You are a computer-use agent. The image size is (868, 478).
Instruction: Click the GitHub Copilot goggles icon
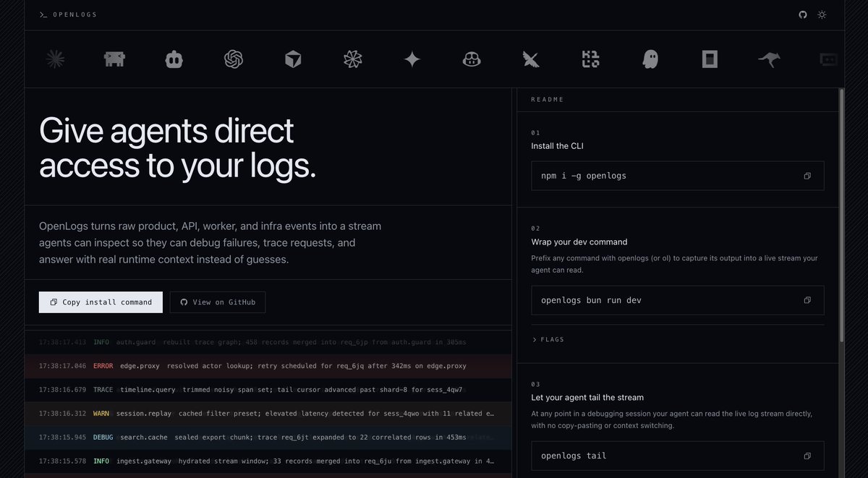[x=472, y=59]
